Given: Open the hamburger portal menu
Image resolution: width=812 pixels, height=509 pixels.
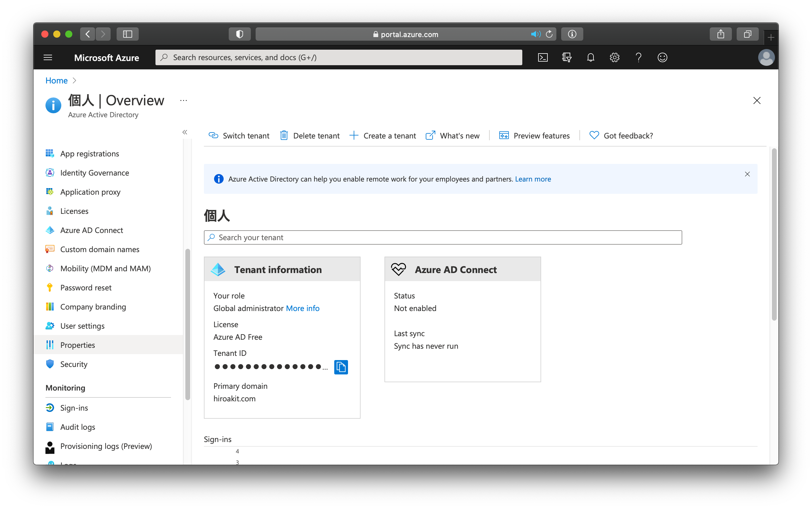Looking at the screenshot, I should tap(48, 57).
